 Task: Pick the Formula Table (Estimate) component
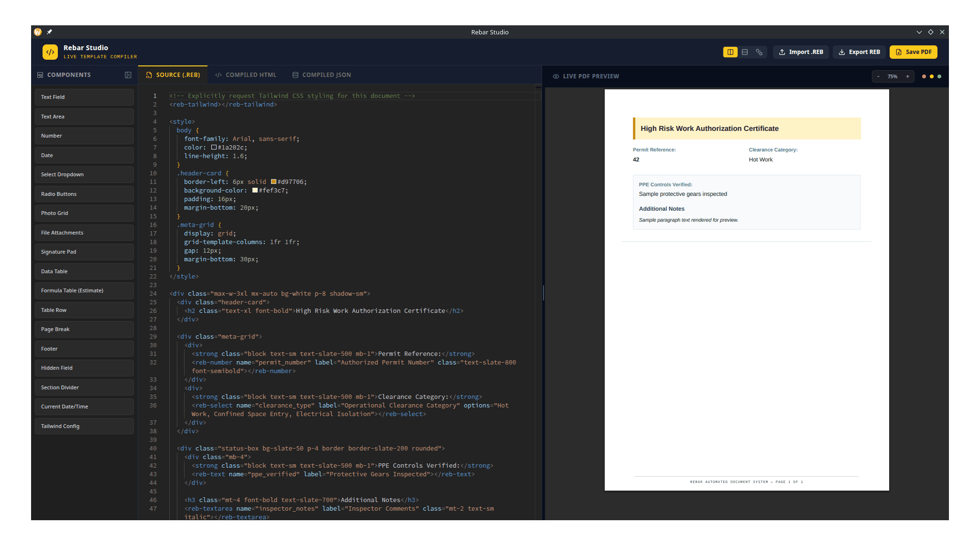click(84, 290)
